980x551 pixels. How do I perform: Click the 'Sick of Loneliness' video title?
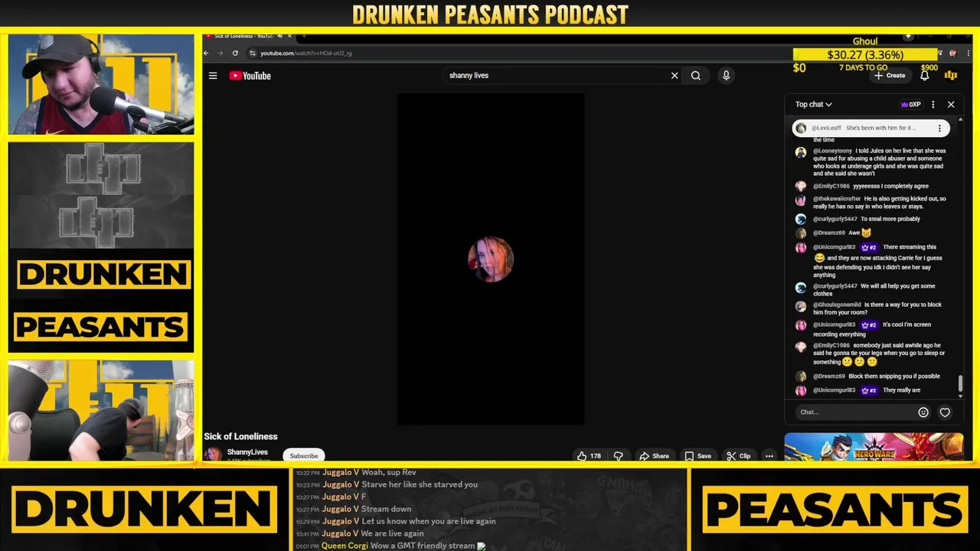point(240,436)
